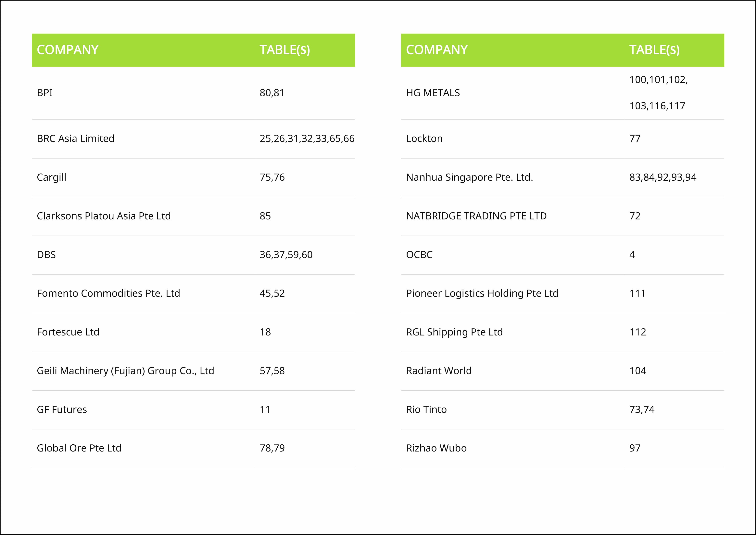Click table numbers 73,74
756x535 pixels.
tap(642, 410)
